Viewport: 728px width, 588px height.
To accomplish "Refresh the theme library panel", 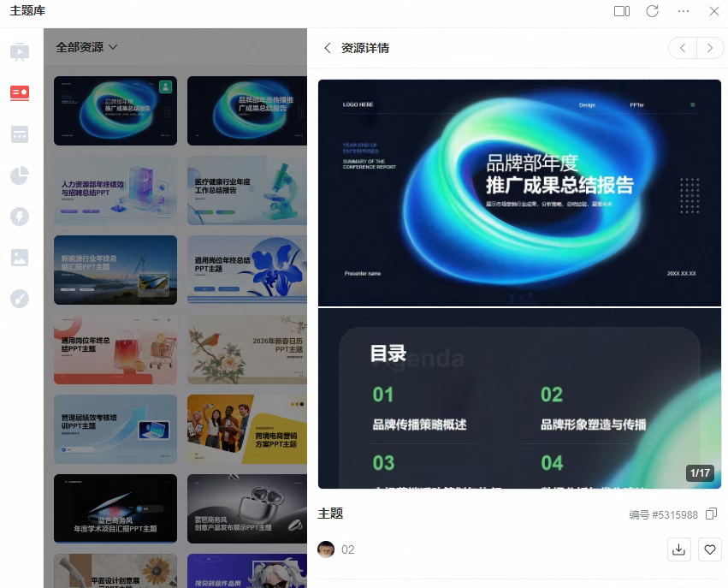I will 652,11.
